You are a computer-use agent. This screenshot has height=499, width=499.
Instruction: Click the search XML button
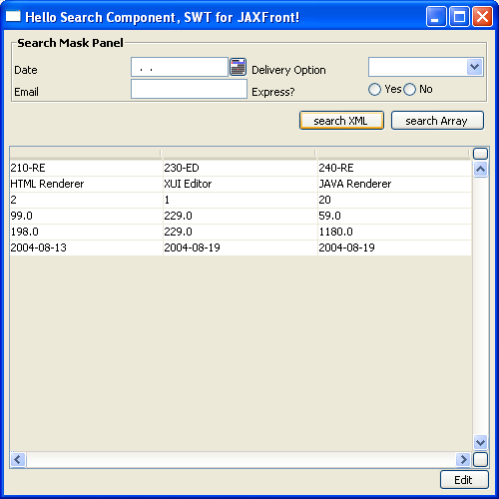click(x=341, y=121)
